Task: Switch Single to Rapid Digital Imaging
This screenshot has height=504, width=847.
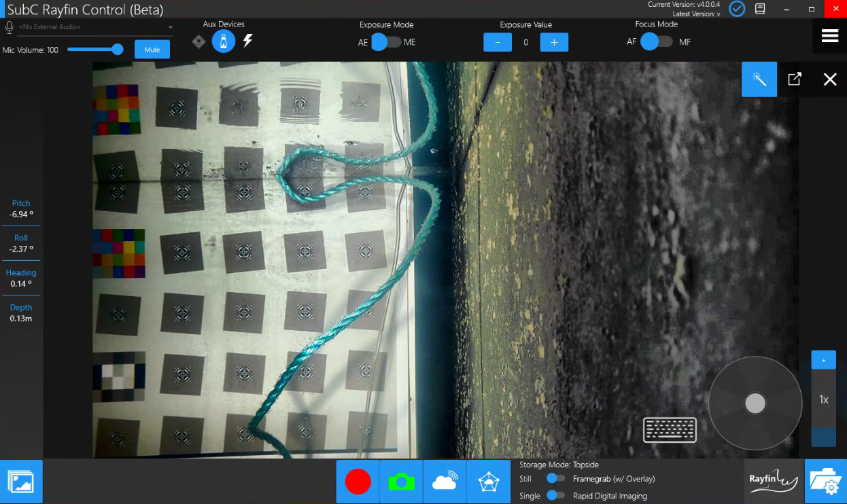Action: (555, 496)
